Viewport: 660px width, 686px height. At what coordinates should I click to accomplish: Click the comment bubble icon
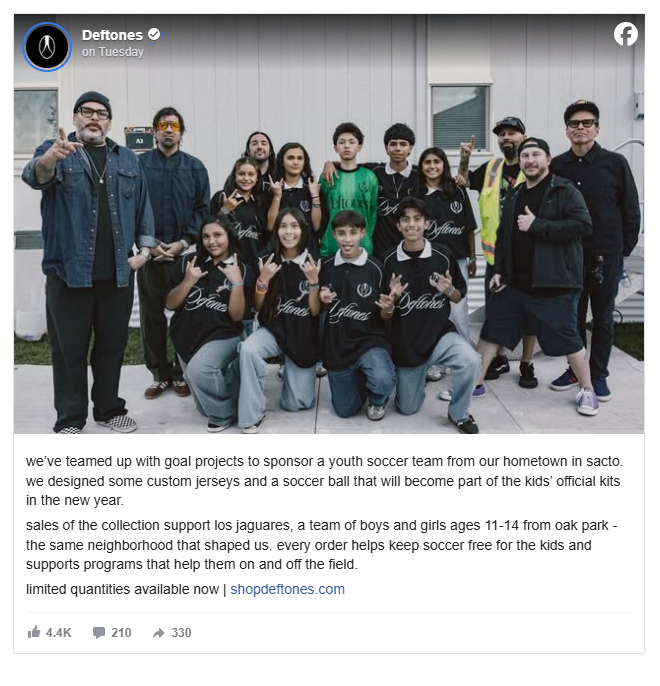click(99, 633)
